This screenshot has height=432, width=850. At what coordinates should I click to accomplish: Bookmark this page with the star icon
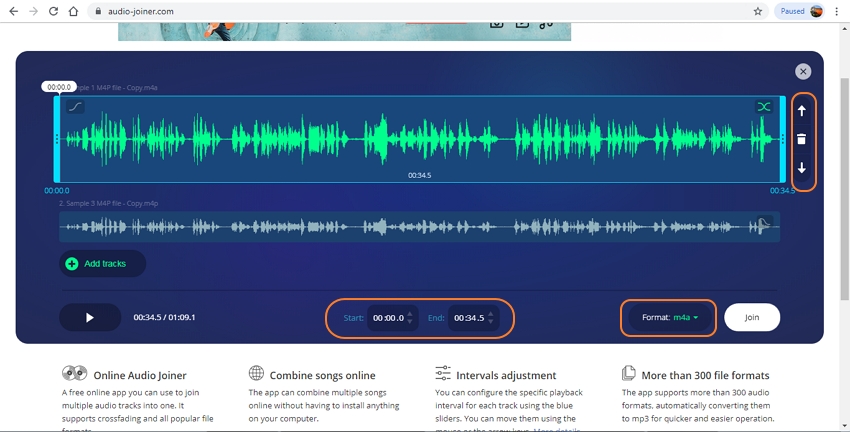click(x=758, y=11)
